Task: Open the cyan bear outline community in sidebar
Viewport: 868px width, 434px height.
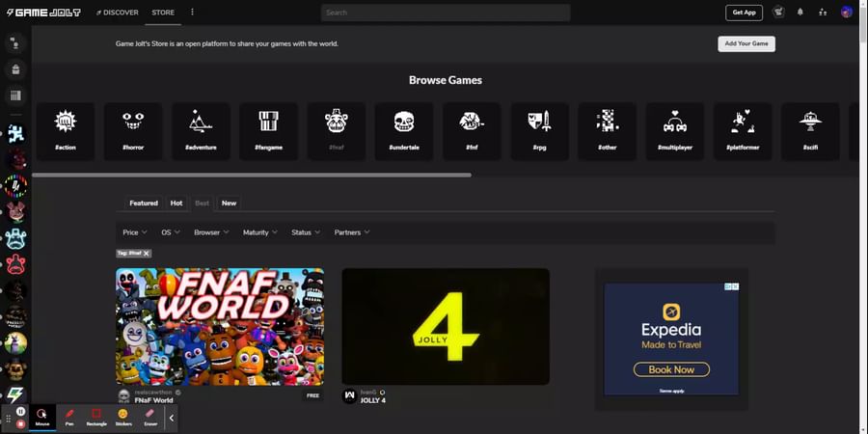Action: (15, 238)
